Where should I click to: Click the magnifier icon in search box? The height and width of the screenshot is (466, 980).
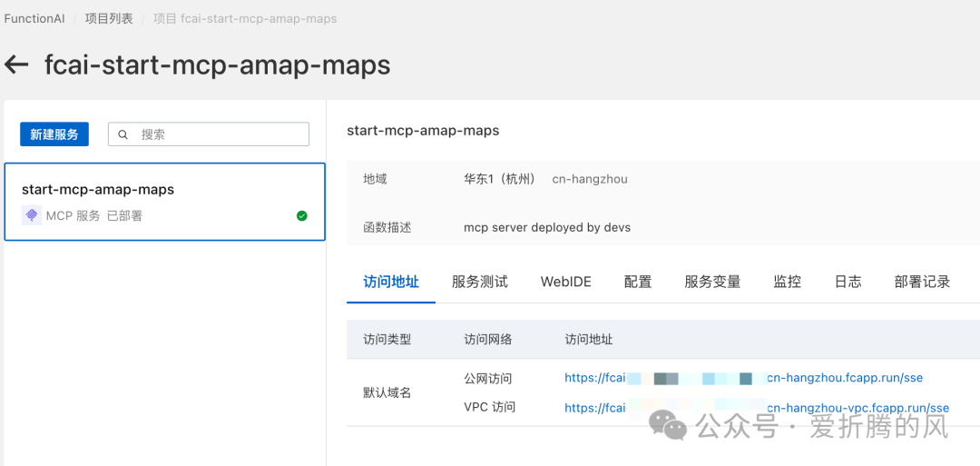pyautogui.click(x=123, y=134)
